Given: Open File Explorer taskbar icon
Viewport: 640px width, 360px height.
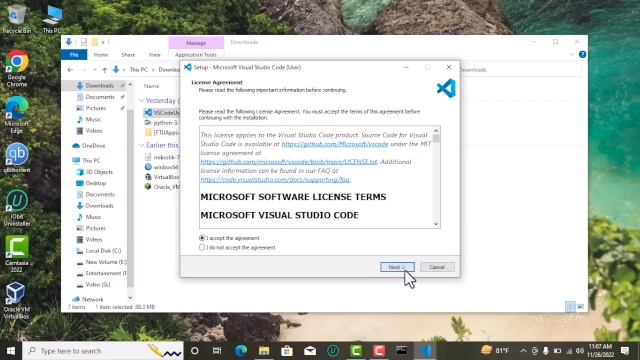Looking at the screenshot, I should [x=264, y=351].
